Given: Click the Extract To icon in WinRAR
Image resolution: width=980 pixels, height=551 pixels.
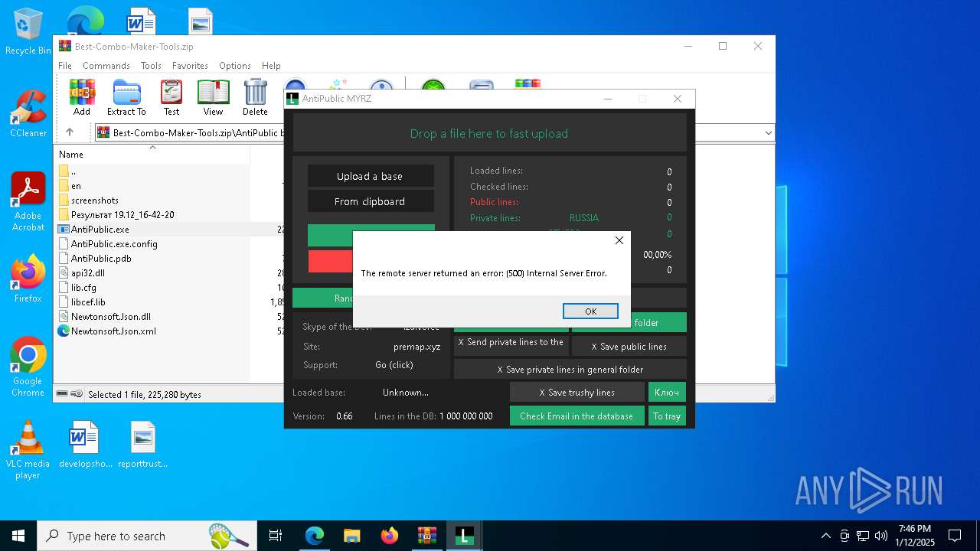Looking at the screenshot, I should pyautogui.click(x=126, y=97).
